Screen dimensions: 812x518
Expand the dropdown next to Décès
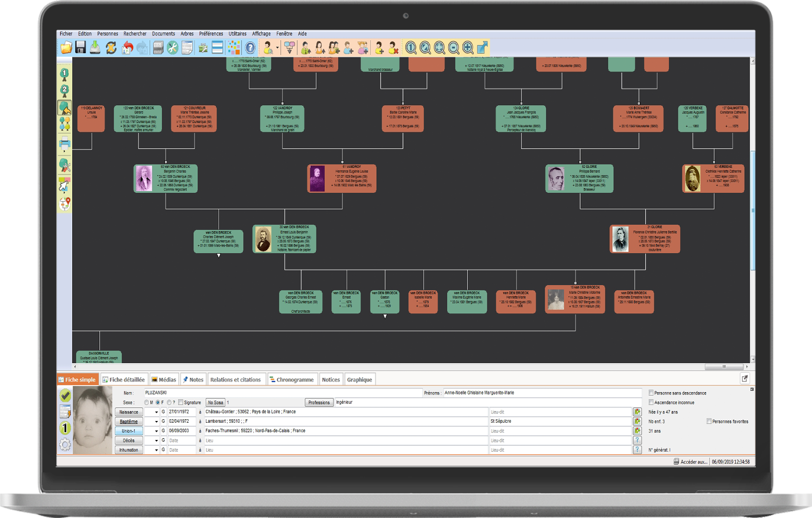[156, 441]
